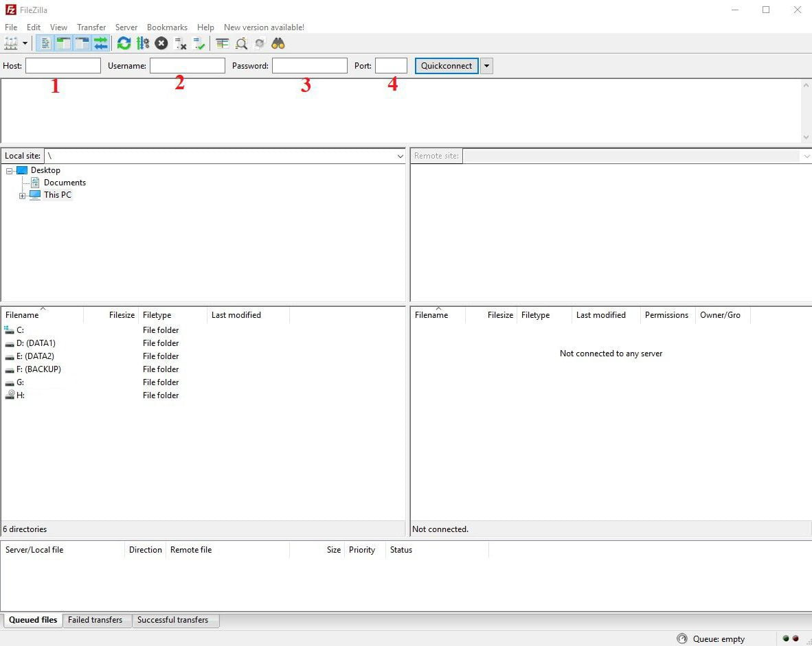Image resolution: width=812 pixels, height=646 pixels.
Task: Click the Status queue column header
Action: (437, 550)
